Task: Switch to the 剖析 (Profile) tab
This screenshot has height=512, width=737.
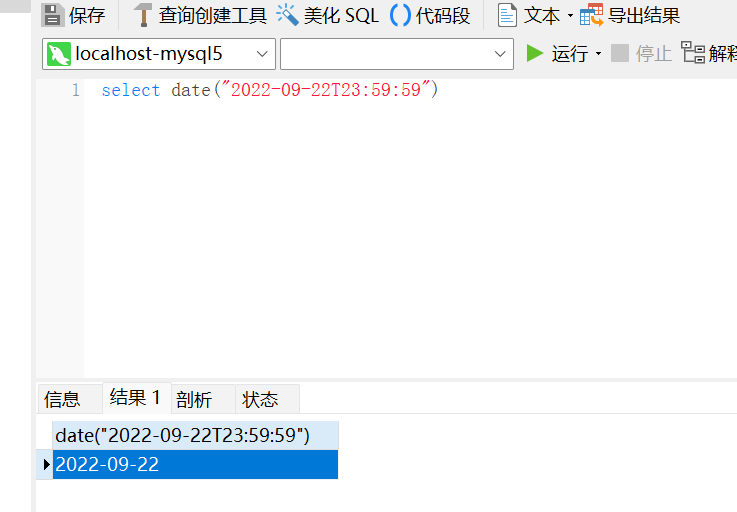Action: pos(203,399)
